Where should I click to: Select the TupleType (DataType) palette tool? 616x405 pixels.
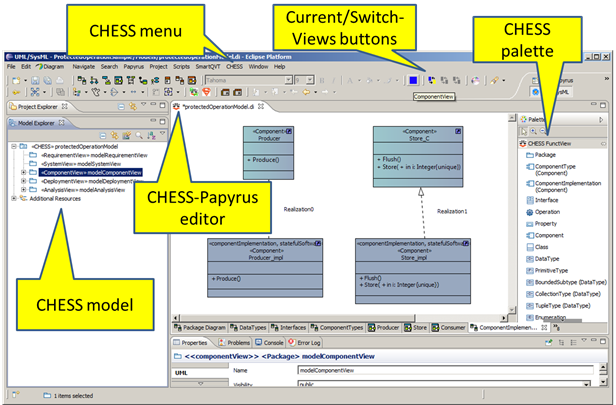point(558,306)
